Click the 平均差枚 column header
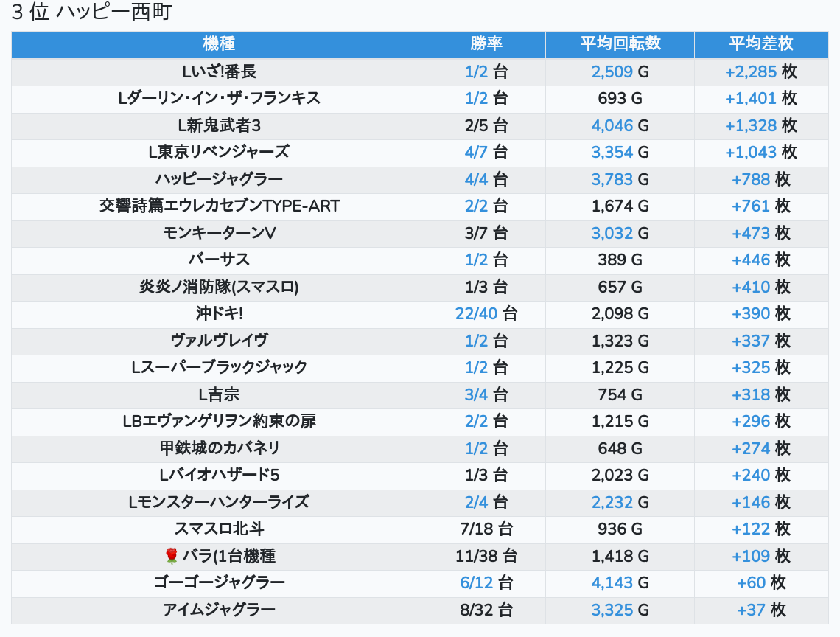840x637 pixels. (761, 43)
